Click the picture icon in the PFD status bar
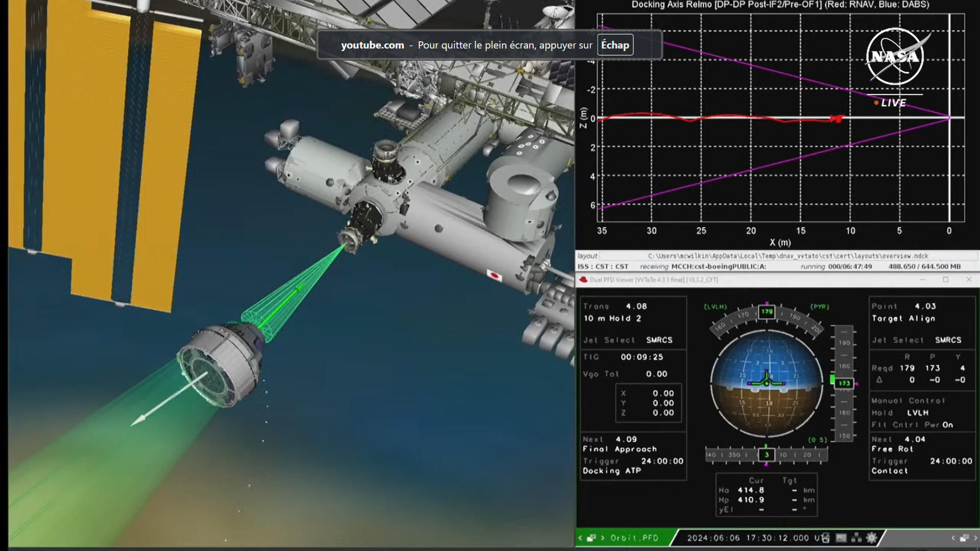Image resolution: width=980 pixels, height=551 pixels. (841, 538)
